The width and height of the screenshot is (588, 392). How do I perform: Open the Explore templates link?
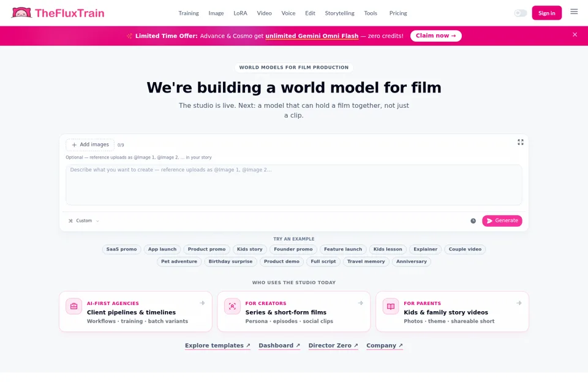coord(217,345)
